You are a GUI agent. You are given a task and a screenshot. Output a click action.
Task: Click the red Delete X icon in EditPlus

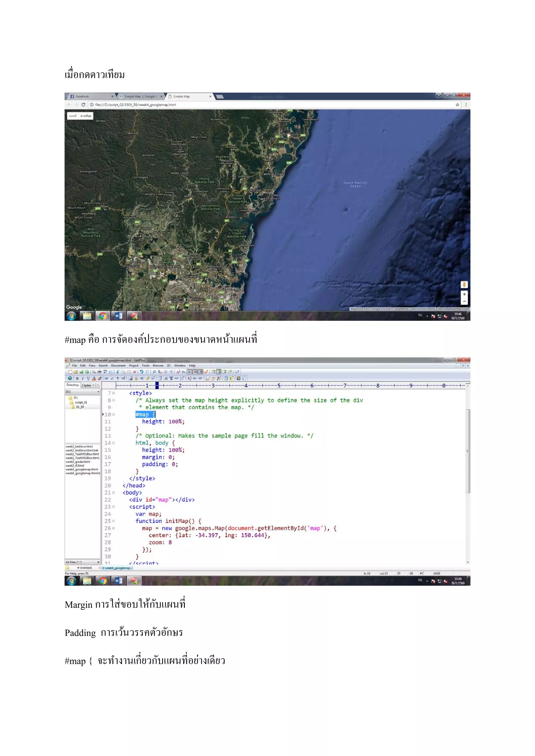(x=135, y=372)
